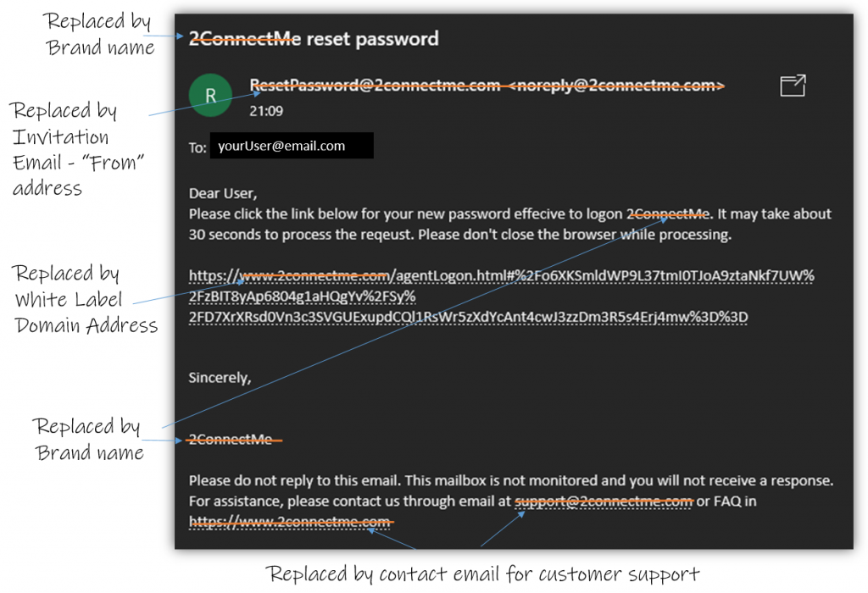868x593 pixels.
Task: Open email in new window icon
Action: pyautogui.click(x=793, y=86)
